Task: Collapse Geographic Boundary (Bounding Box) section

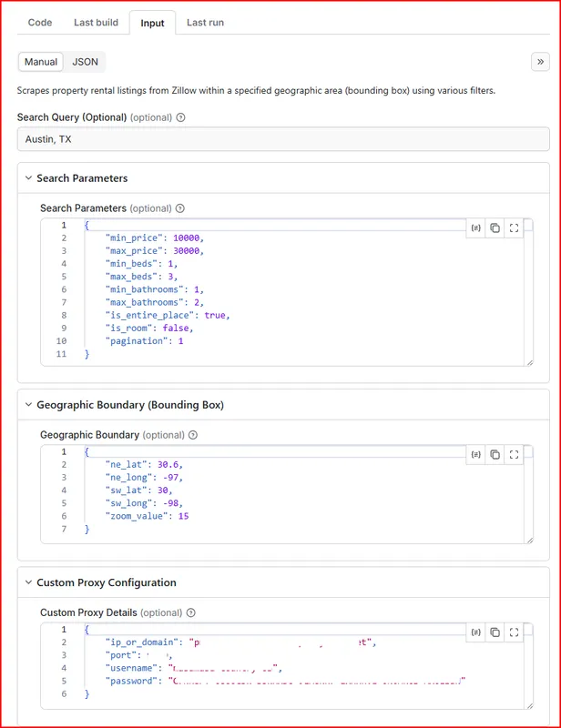Action: coord(28,404)
